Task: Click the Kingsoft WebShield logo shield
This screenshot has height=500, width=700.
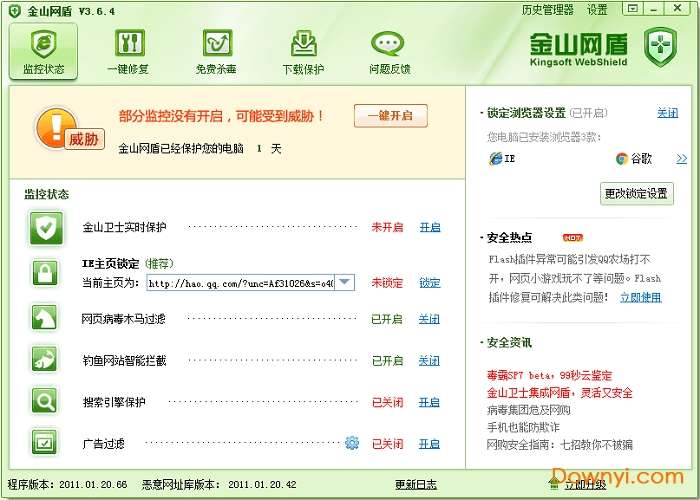Action: click(660, 47)
